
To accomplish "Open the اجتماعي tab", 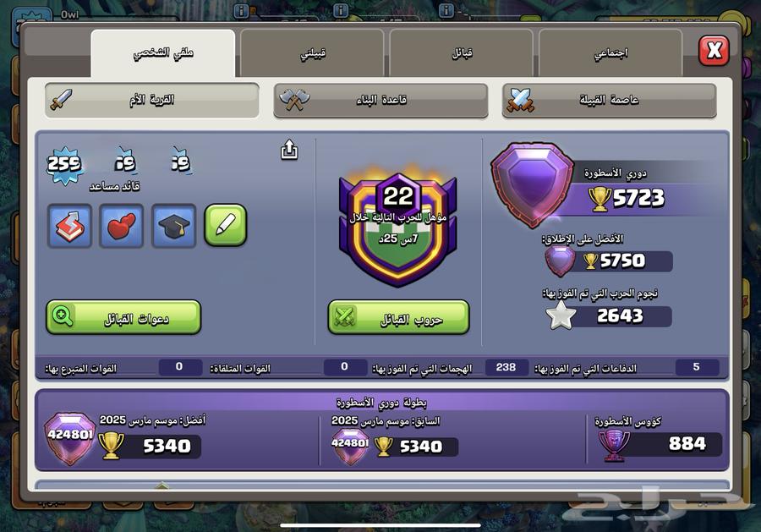I will (x=610, y=52).
